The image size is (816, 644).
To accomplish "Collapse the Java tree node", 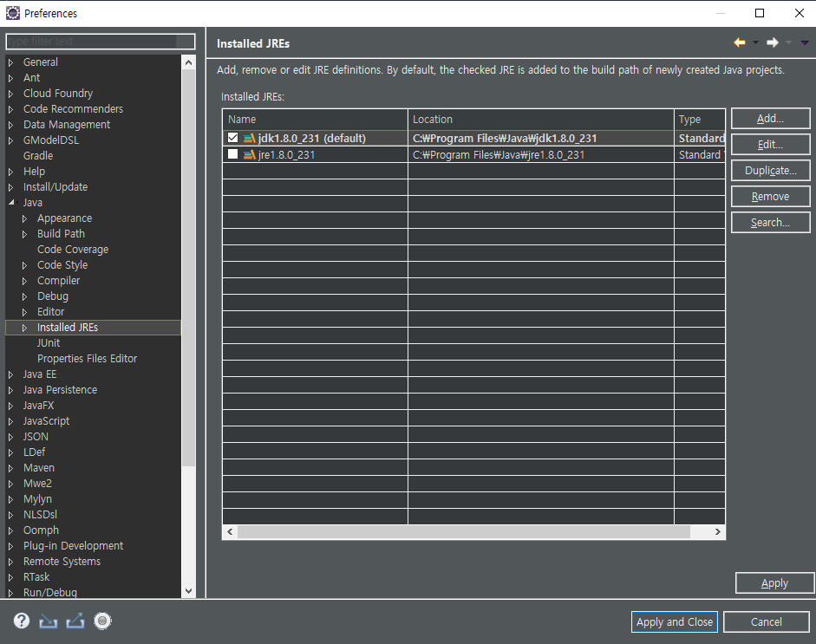I will 11,202.
